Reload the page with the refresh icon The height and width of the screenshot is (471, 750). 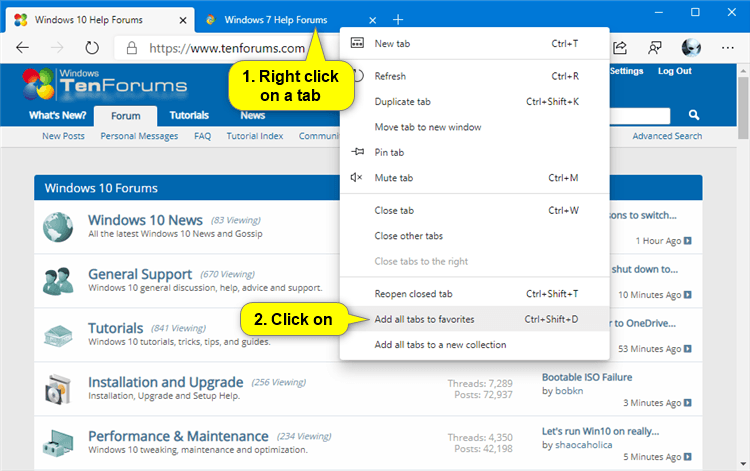coord(92,47)
